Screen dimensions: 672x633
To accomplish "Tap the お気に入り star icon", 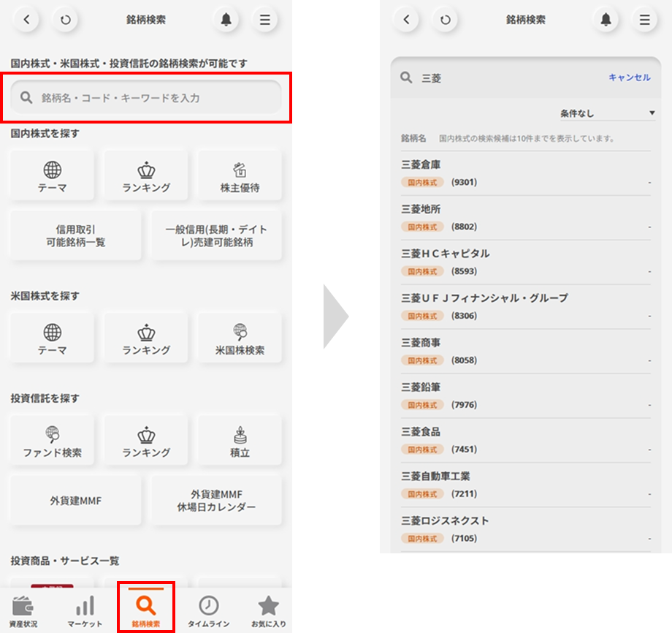I will (268, 611).
